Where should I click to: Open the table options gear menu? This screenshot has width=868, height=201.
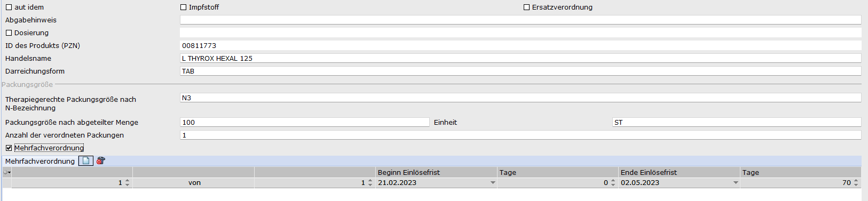tap(7, 172)
